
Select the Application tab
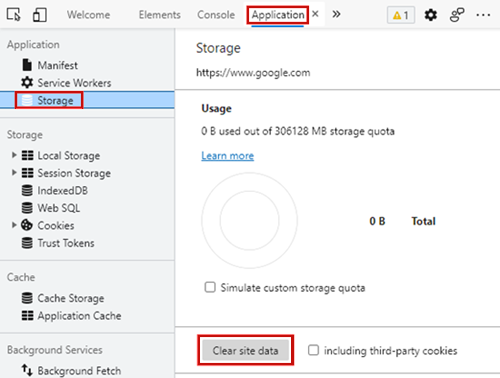click(x=278, y=15)
